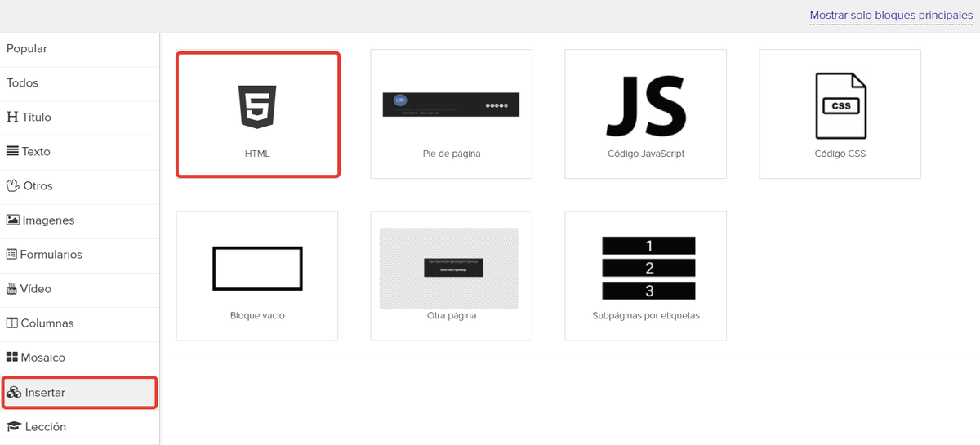Click the grid icon beside Mosaico
The width and height of the screenshot is (980, 445).
pyautogui.click(x=12, y=358)
